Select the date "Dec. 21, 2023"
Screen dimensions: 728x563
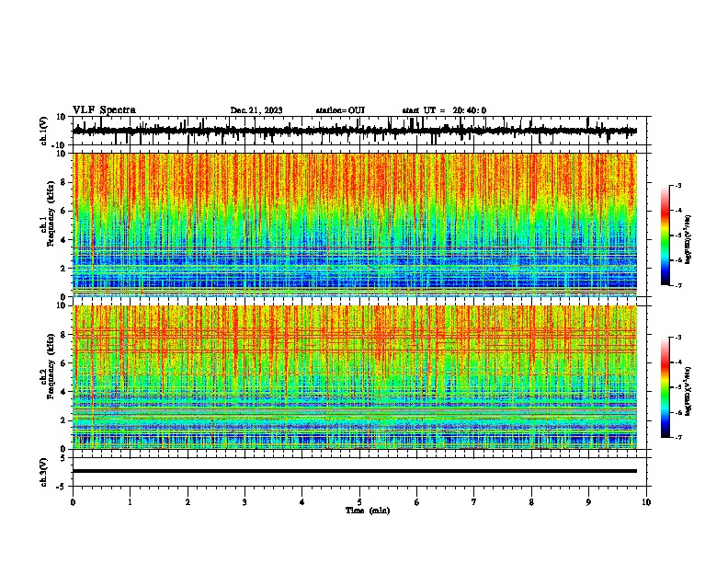point(256,110)
